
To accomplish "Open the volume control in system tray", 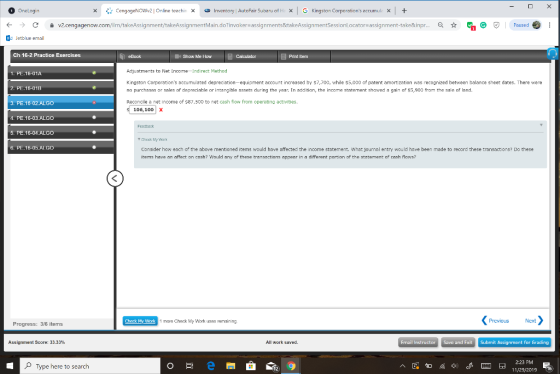I will 455,366.
